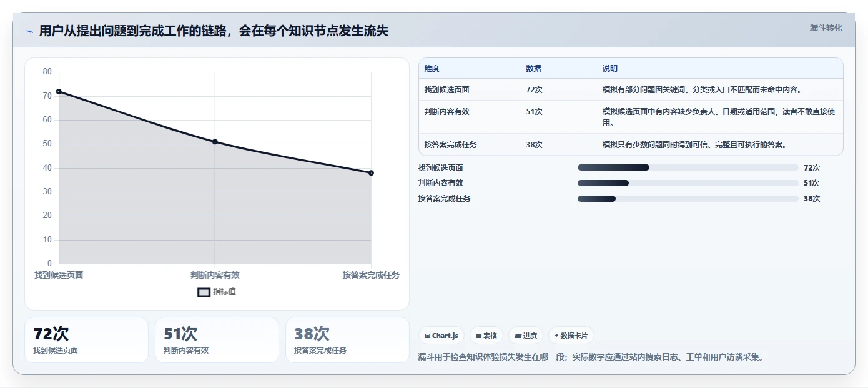
Task: Click the 72次 value right of the progress bar
Action: tap(812, 168)
